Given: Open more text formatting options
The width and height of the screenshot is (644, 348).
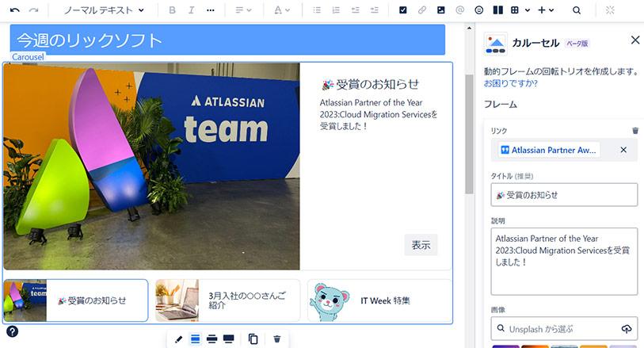Looking at the screenshot, I should point(210,10).
